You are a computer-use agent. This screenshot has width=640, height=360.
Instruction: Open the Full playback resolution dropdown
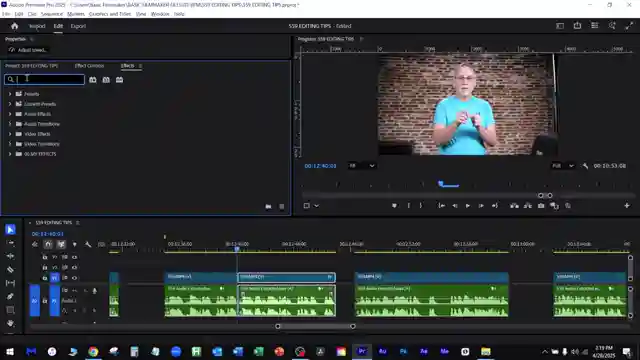coord(563,166)
